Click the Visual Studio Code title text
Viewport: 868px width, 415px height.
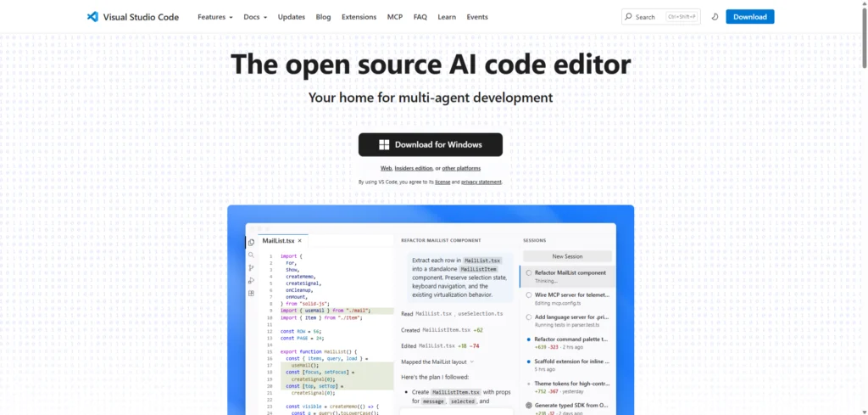point(141,17)
